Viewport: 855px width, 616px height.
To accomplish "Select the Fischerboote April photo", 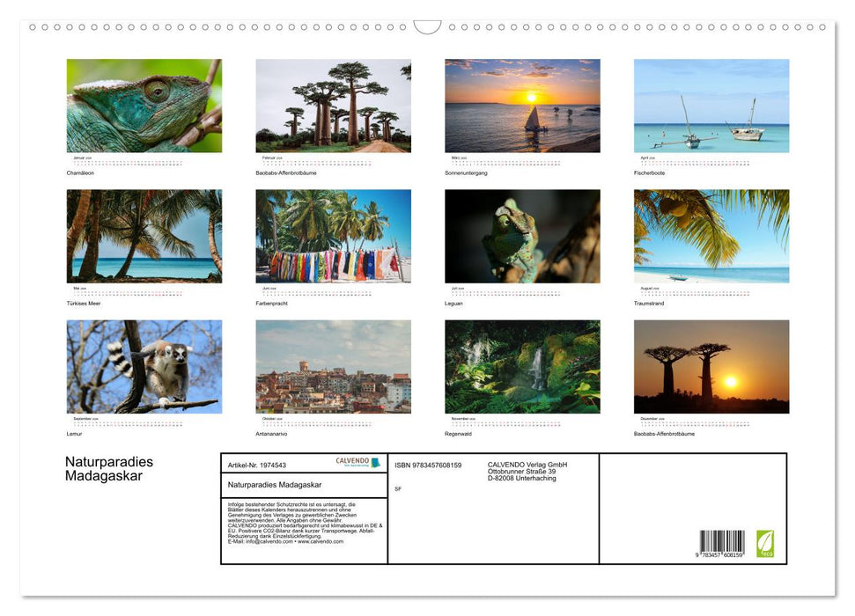I will coord(711,105).
